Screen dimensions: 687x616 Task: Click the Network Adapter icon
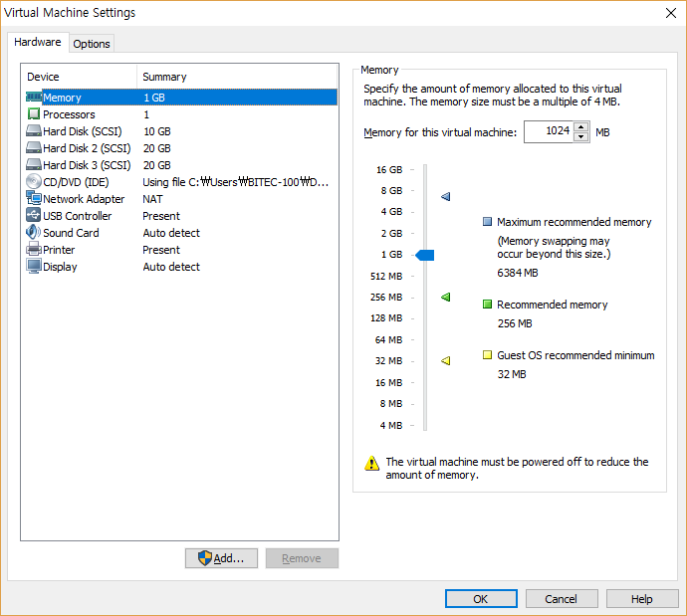pos(34,198)
